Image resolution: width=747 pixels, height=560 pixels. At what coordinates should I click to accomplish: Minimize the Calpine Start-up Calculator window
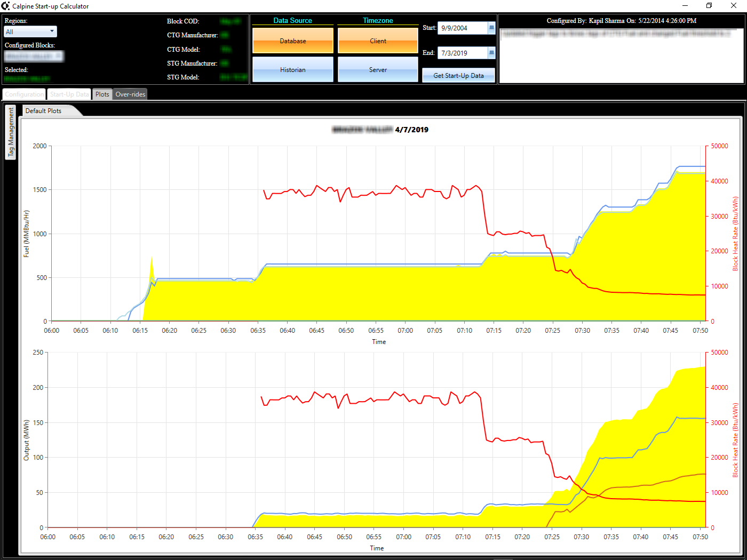pyautogui.click(x=685, y=6)
